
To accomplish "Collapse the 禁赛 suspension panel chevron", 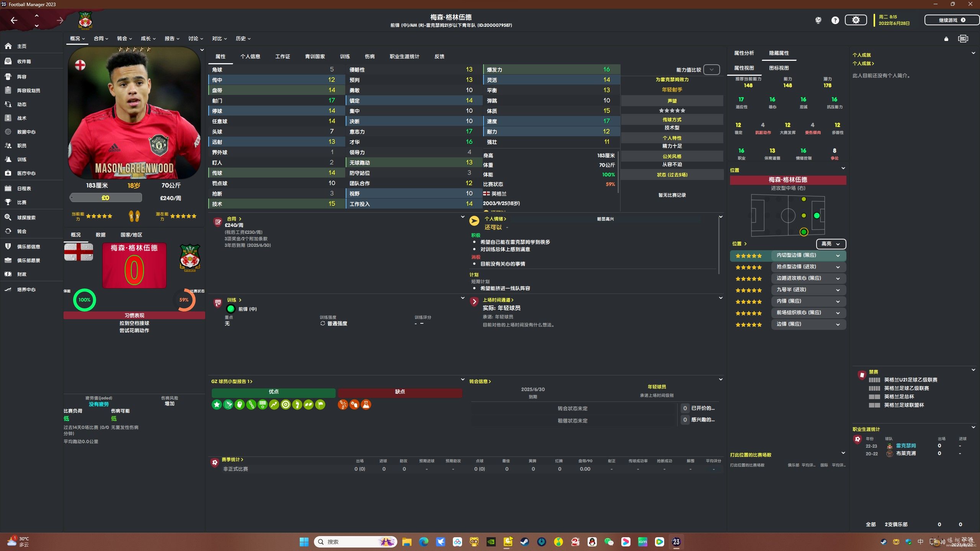I will pos(973,370).
